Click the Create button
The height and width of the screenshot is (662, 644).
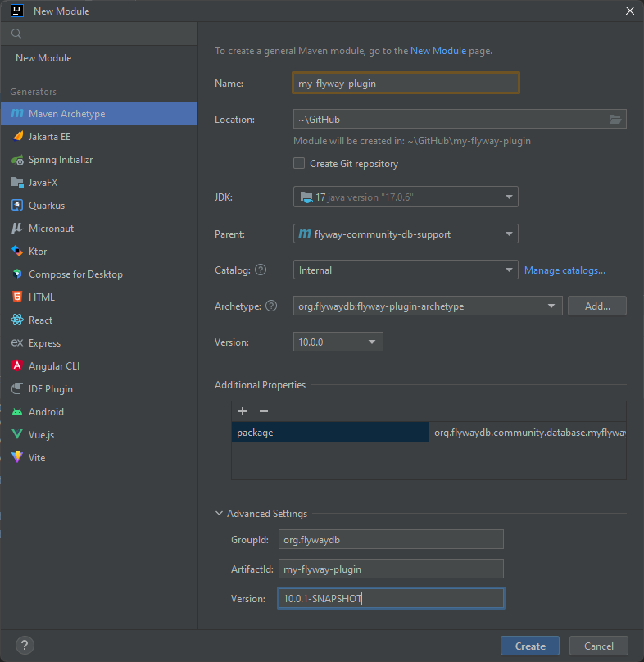pos(530,646)
